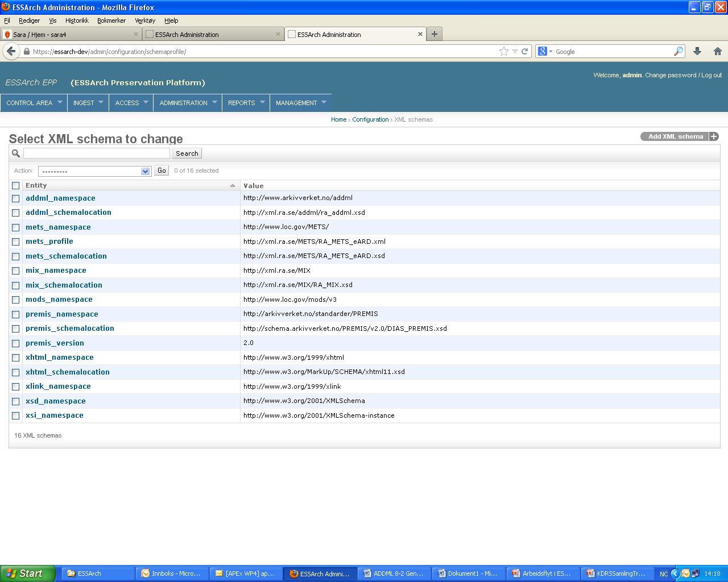The image size is (728, 582).
Task: Click the Add XML schema button
Action: 676,136
